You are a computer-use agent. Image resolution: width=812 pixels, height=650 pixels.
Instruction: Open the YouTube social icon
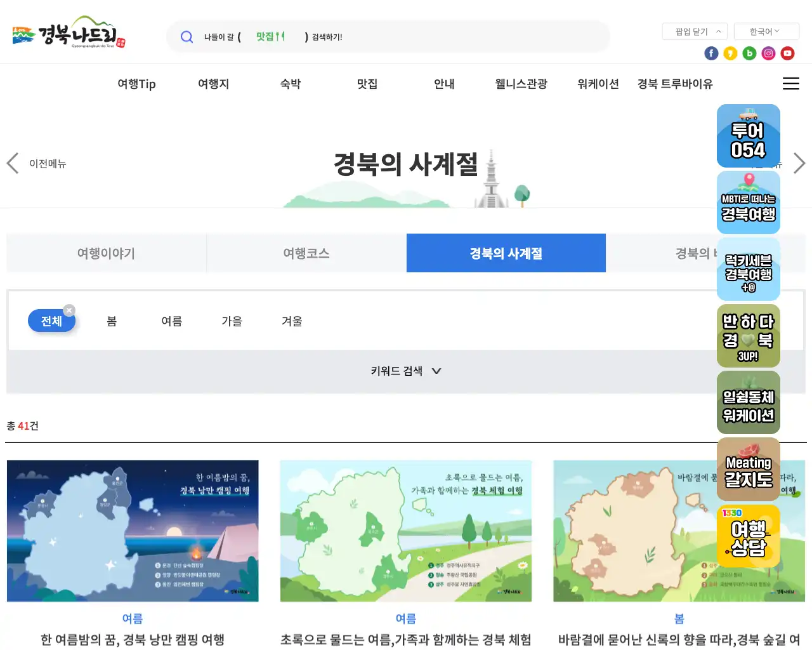(x=787, y=53)
